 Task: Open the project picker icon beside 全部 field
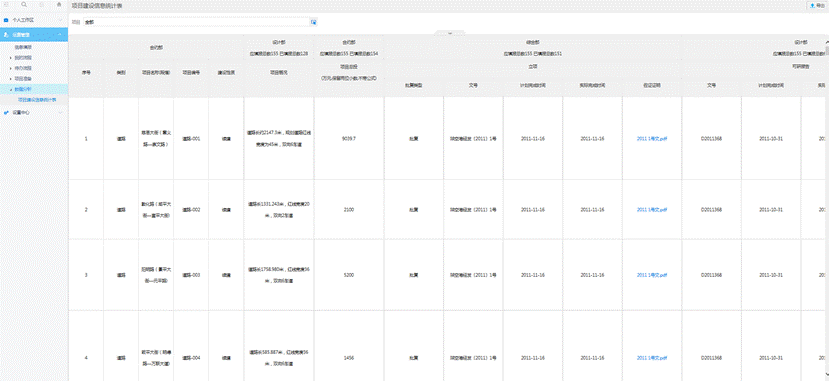coord(314,22)
